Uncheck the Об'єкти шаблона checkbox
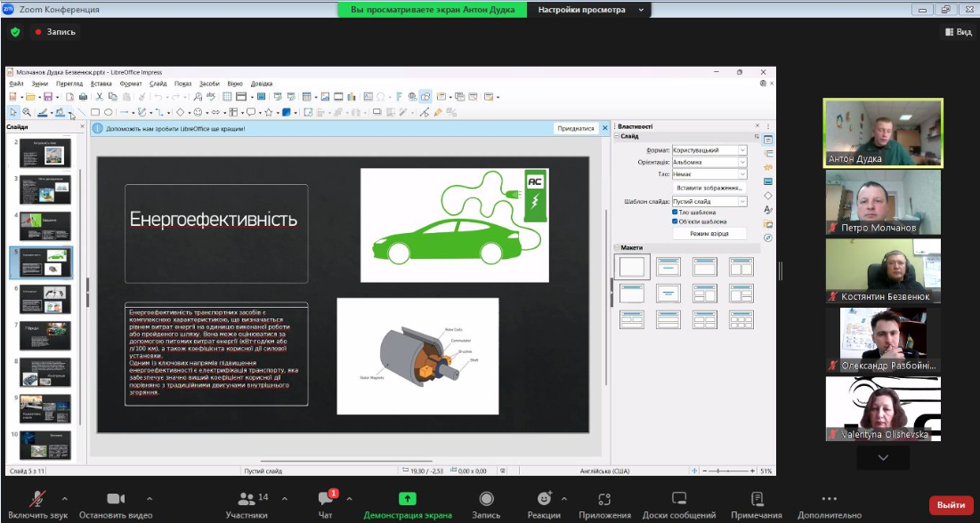The width and height of the screenshot is (980, 523). [x=675, y=221]
